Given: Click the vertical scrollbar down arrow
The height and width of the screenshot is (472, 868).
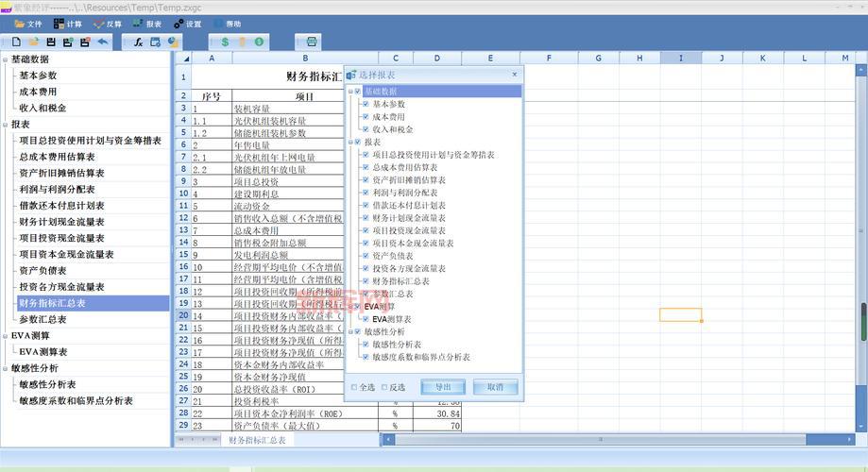Looking at the screenshot, I should [x=860, y=427].
